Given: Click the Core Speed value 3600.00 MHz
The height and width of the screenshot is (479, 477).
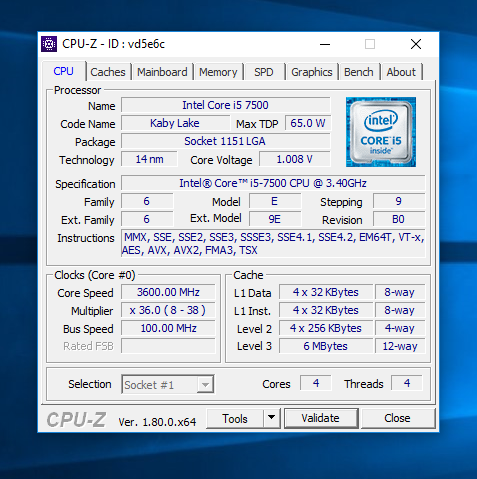Looking at the screenshot, I should [x=168, y=292].
